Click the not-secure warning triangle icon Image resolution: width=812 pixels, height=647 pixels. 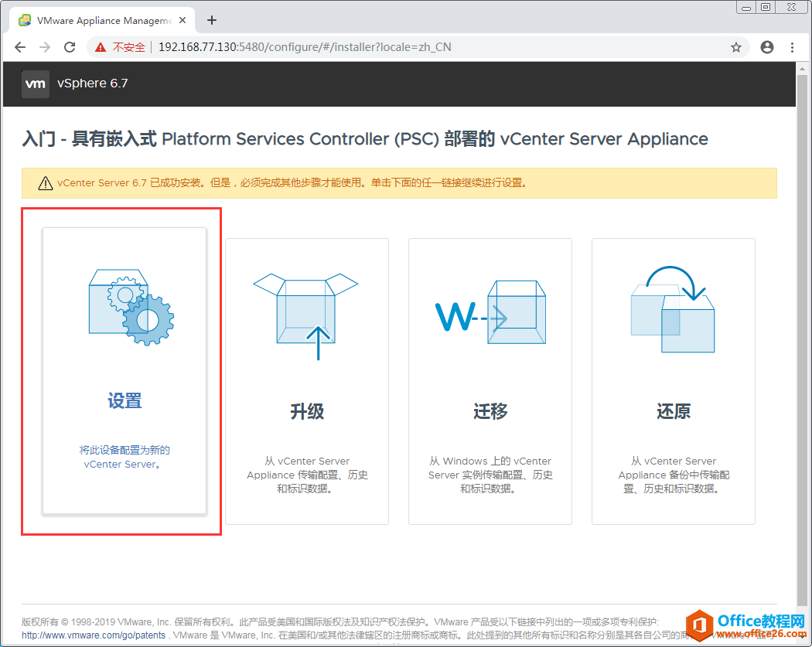click(x=101, y=47)
